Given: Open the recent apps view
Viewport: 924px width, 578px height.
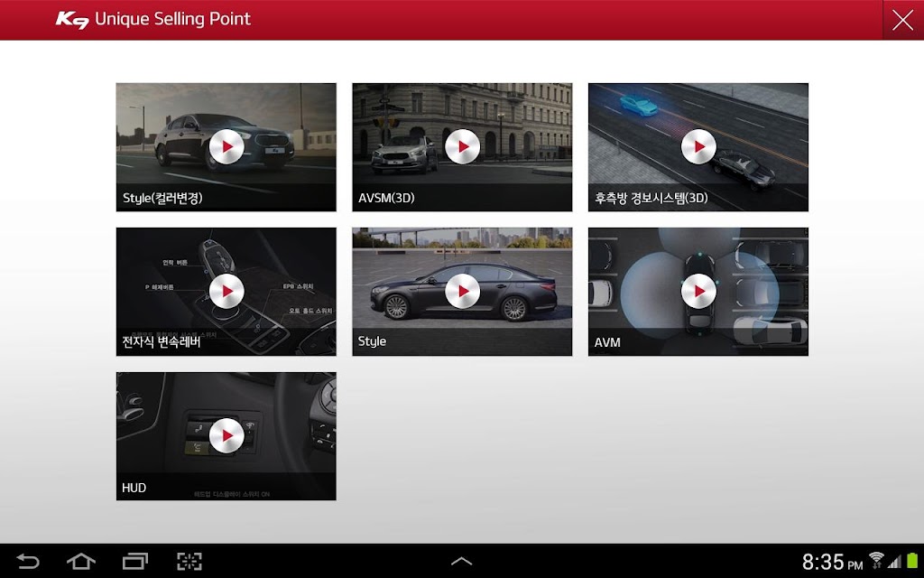Looking at the screenshot, I should click(135, 561).
